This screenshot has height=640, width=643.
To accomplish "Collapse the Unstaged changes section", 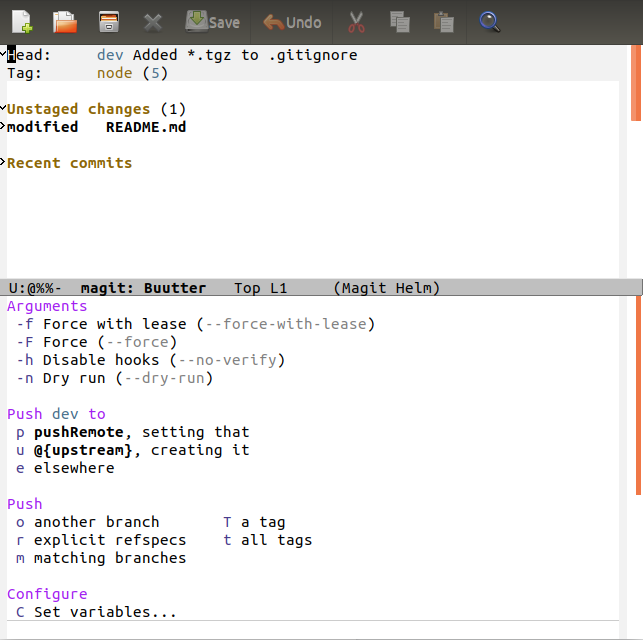I will pyautogui.click(x=78, y=109).
